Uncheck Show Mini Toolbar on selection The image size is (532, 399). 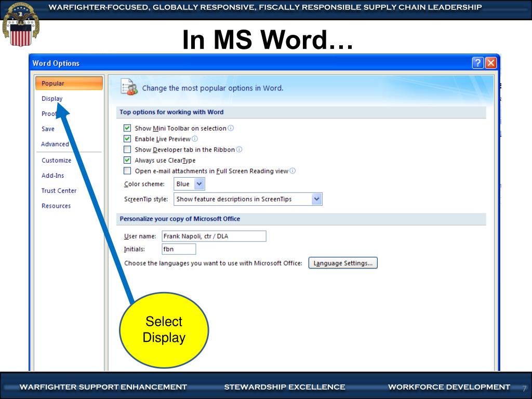tap(127, 128)
